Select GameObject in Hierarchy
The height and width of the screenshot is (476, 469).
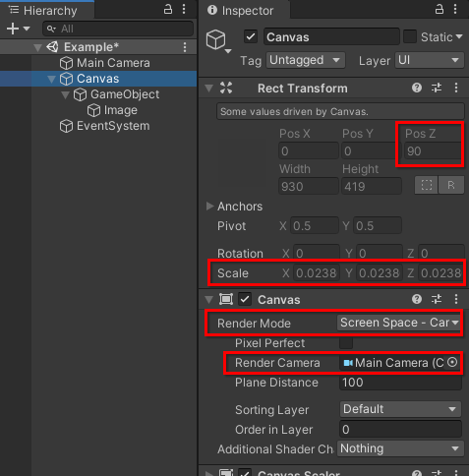(125, 94)
